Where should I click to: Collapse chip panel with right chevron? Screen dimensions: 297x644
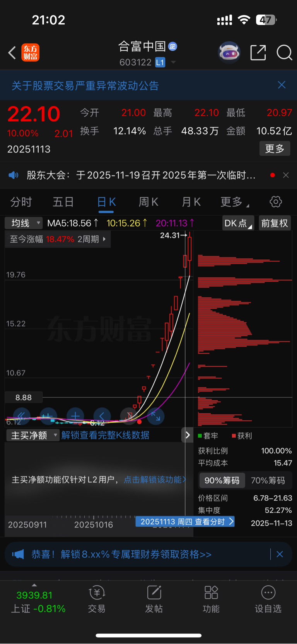[188, 435]
